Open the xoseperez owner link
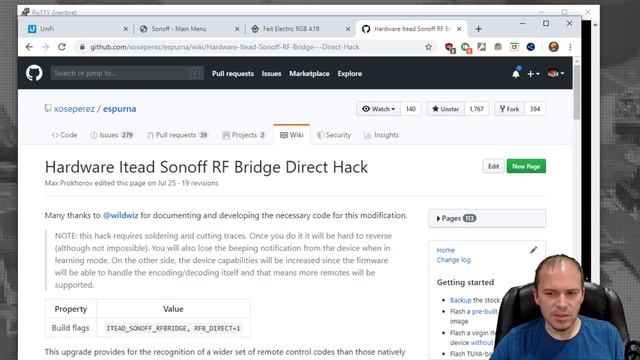 pyautogui.click(x=74, y=109)
